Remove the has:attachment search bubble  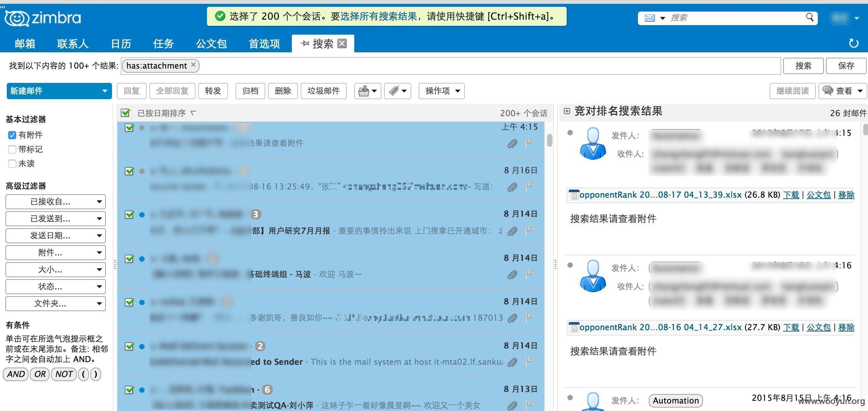pyautogui.click(x=193, y=65)
